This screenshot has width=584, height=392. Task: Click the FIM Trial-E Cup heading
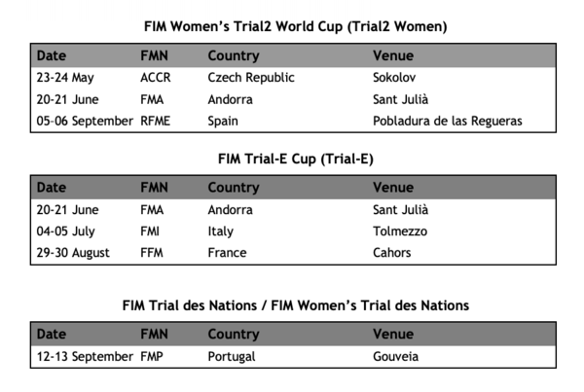(x=296, y=159)
